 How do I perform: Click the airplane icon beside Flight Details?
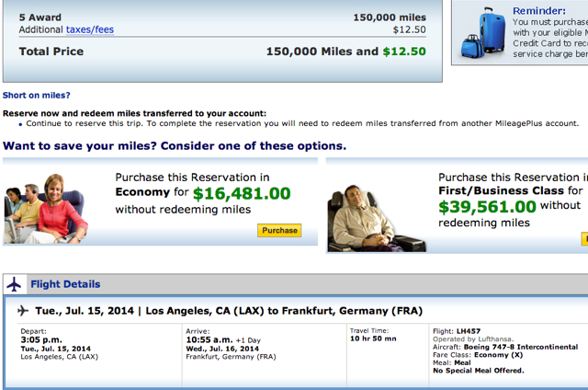pyautogui.click(x=15, y=284)
